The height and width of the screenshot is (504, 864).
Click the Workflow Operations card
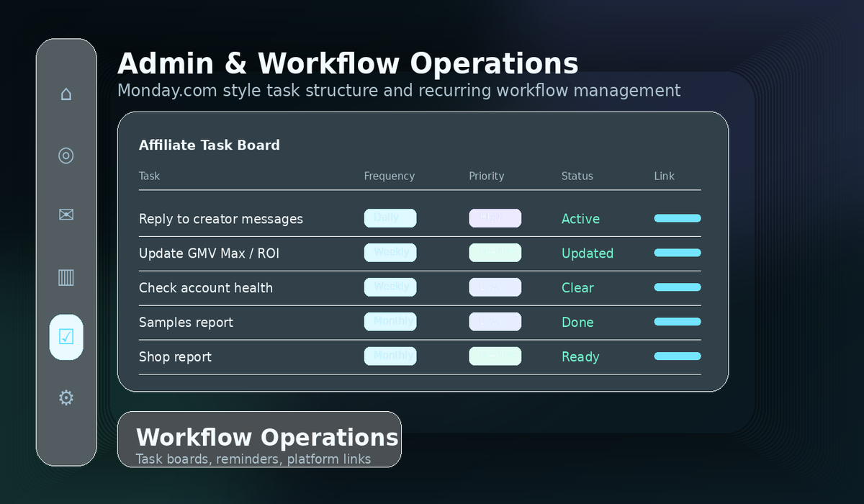point(259,439)
